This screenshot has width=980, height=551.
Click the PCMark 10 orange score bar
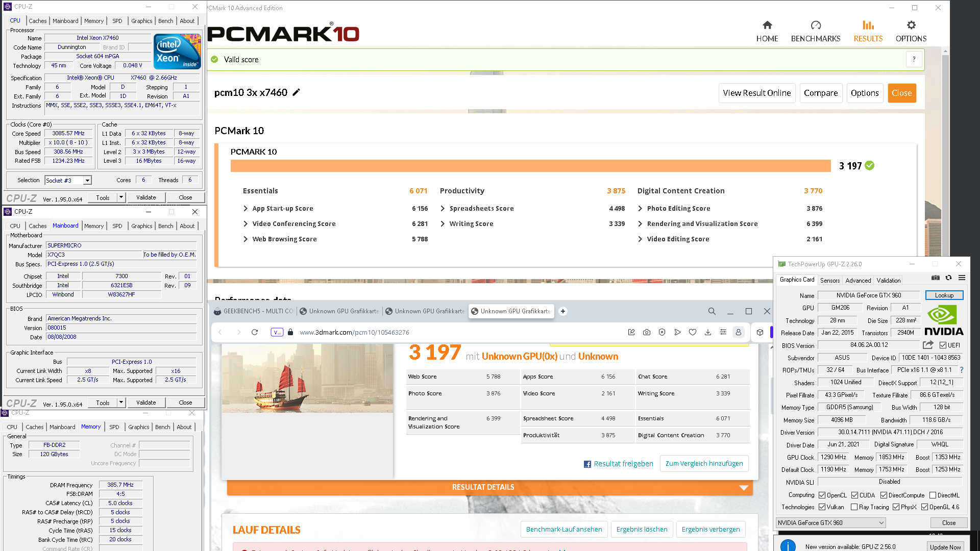[x=530, y=166]
